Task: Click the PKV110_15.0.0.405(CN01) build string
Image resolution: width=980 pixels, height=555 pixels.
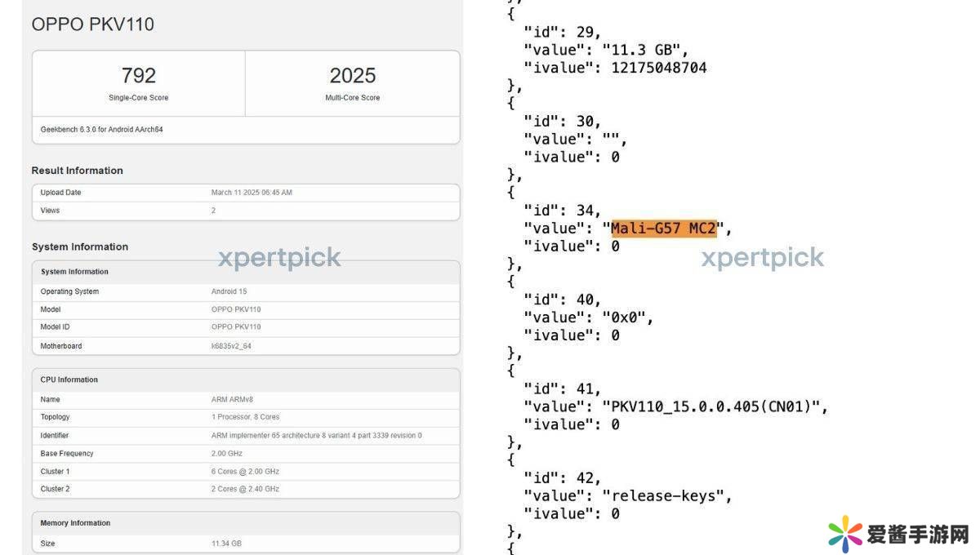Action: tap(715, 406)
